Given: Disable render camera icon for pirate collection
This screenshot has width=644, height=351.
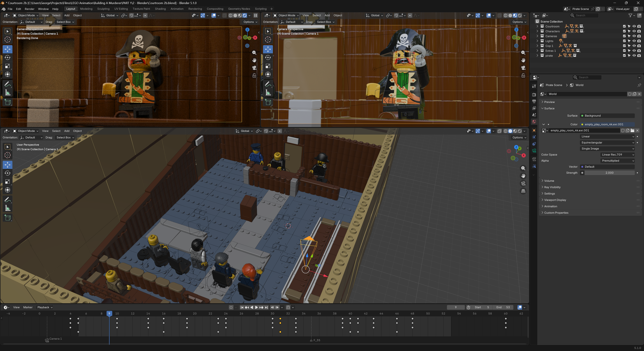Looking at the screenshot, I should (x=639, y=56).
